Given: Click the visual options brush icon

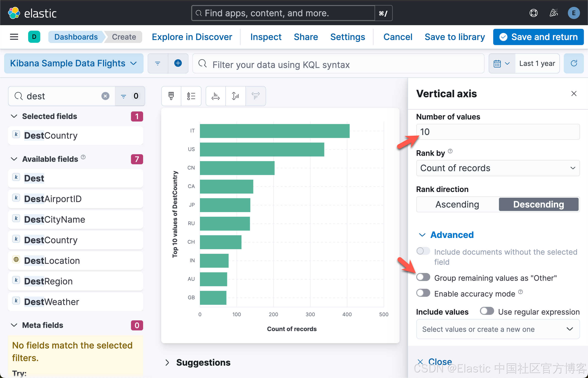Looking at the screenshot, I should tap(171, 96).
